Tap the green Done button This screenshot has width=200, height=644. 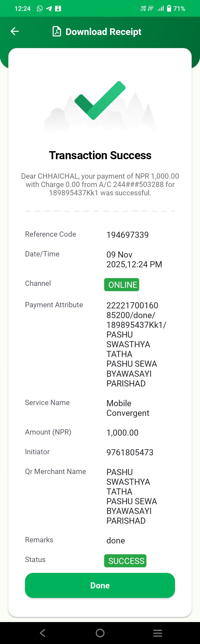pos(100,585)
